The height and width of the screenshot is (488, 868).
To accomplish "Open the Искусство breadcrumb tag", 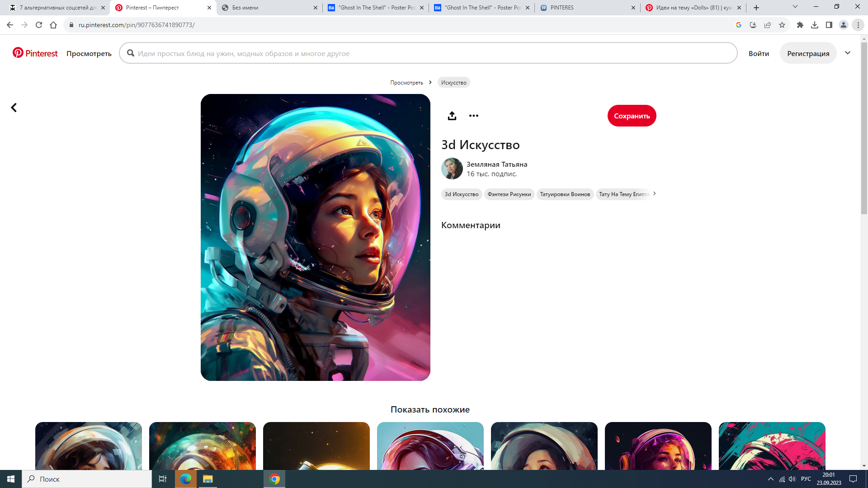I will [453, 82].
